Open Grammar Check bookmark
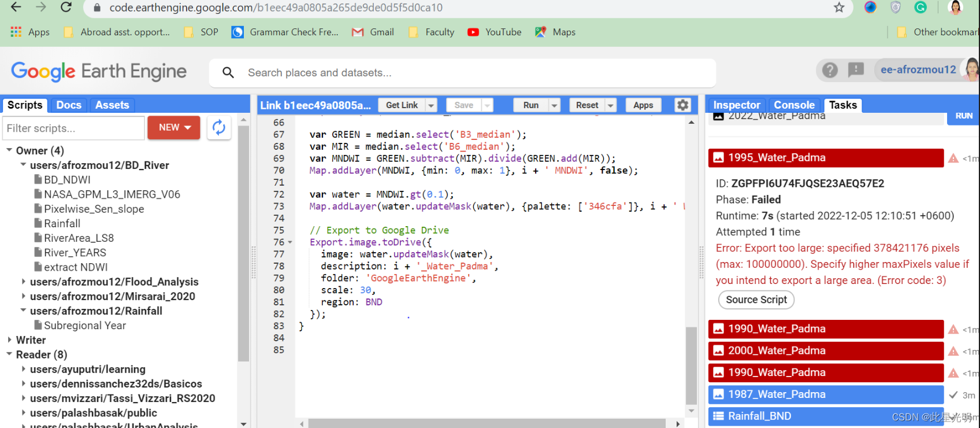 point(285,32)
